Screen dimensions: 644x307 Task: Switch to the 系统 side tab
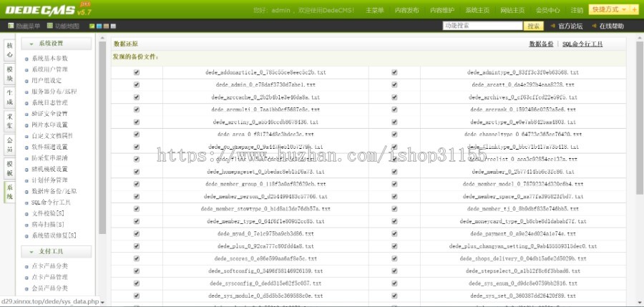tap(9, 192)
